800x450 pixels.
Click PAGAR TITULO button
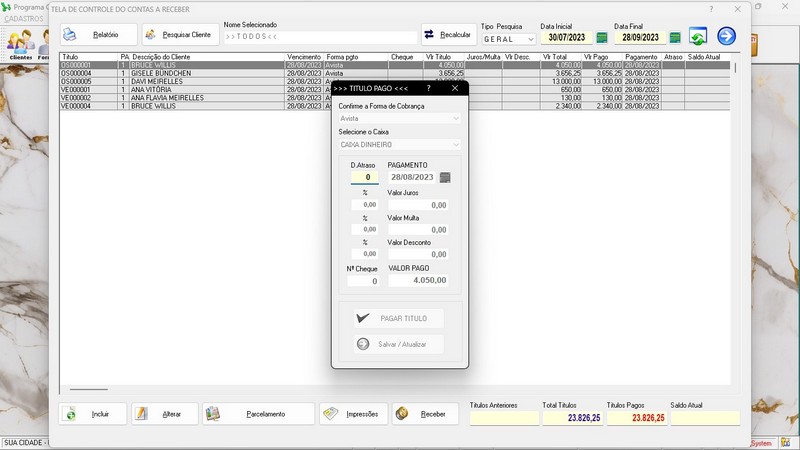[x=398, y=318]
